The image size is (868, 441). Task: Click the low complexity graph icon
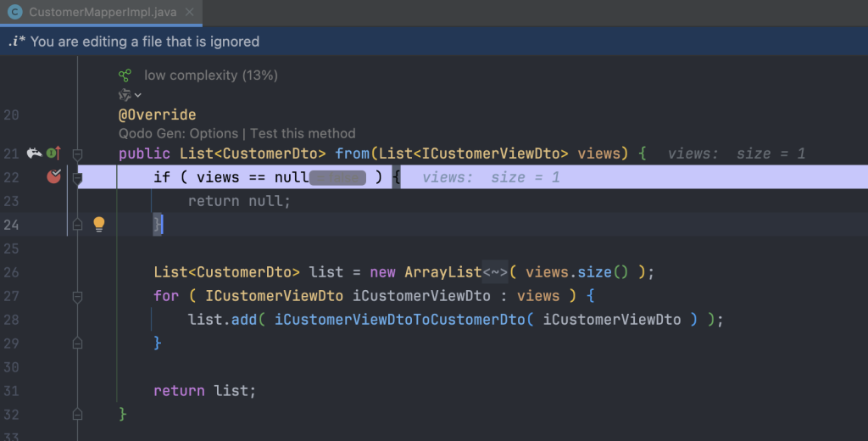click(125, 75)
